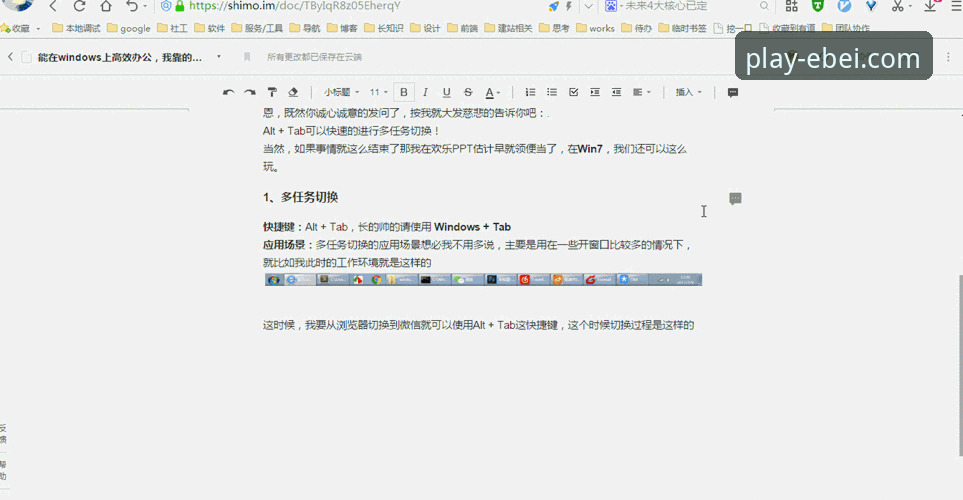
Task: Click the browser restore-closed-tab undo arrow
Action: coord(132,6)
